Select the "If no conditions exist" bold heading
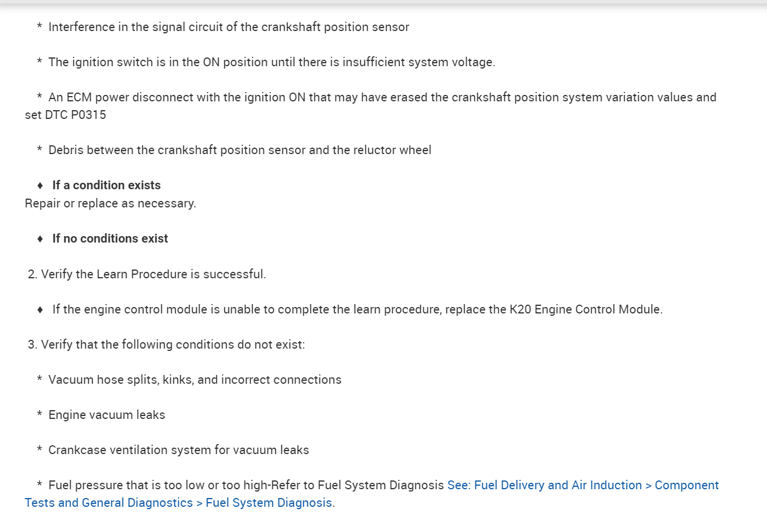 110,239
